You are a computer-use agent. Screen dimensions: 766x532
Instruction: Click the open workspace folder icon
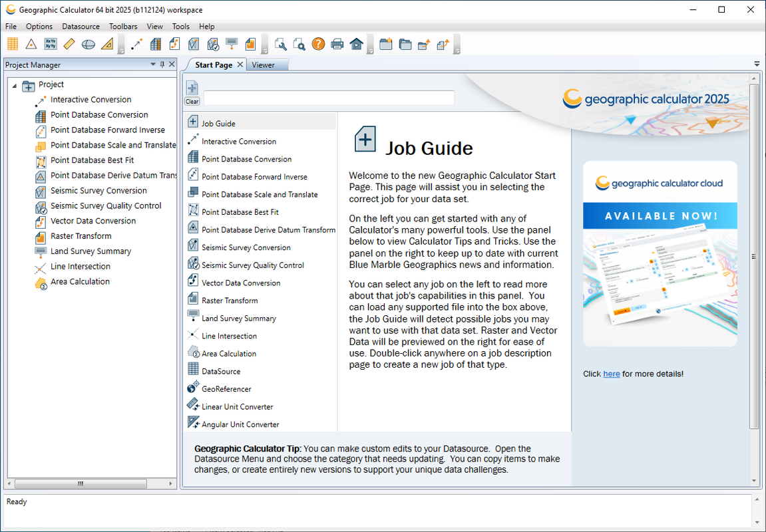coord(405,44)
